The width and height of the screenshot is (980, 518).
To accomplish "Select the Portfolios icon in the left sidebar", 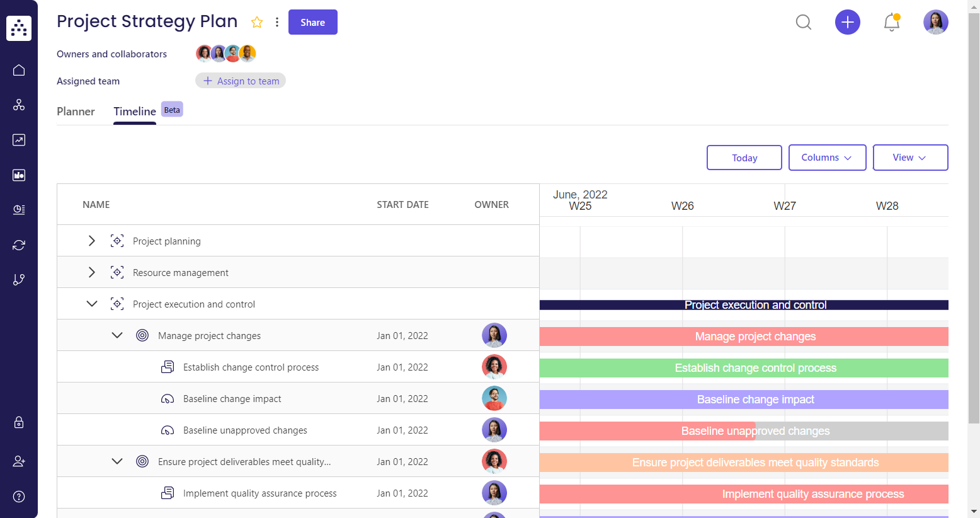I will (x=18, y=105).
